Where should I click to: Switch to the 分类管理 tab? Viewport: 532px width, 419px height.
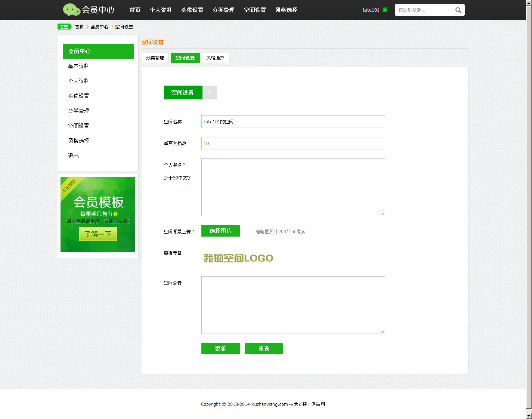[x=155, y=58]
